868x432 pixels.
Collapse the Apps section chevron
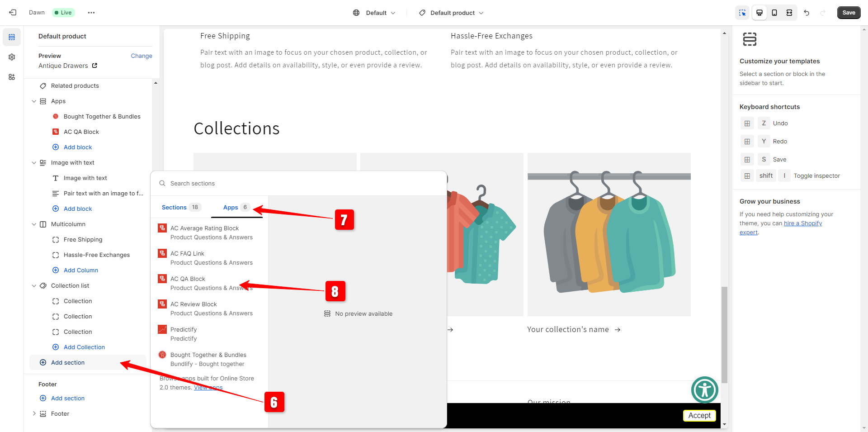pyautogui.click(x=34, y=101)
